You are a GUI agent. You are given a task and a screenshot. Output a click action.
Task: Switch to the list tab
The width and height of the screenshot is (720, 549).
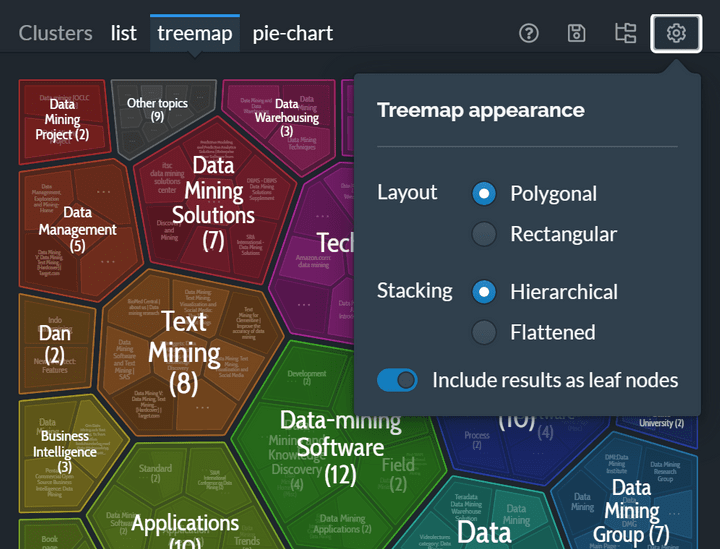point(124,34)
